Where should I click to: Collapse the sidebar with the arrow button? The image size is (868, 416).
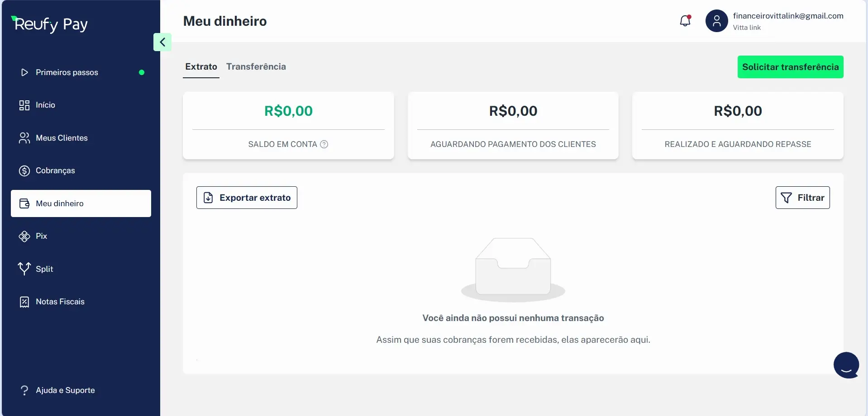coord(162,42)
